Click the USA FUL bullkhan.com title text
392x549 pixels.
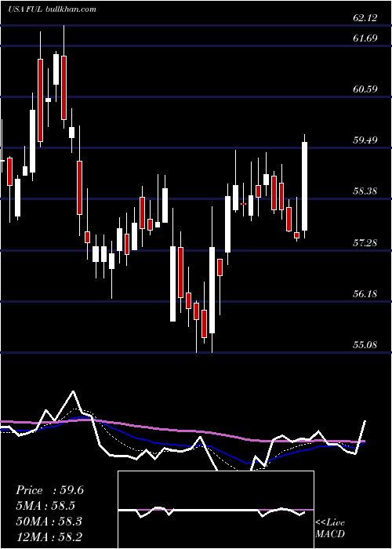pos(53,9)
